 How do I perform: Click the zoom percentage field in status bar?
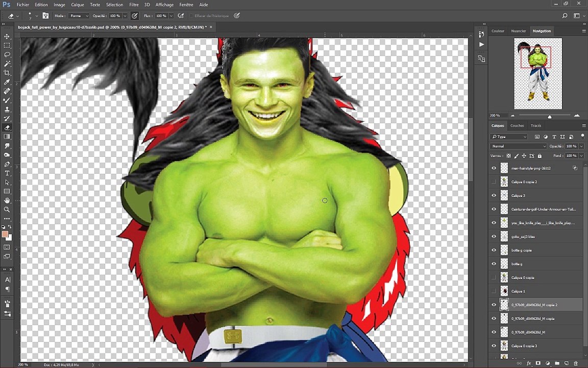[22, 364]
